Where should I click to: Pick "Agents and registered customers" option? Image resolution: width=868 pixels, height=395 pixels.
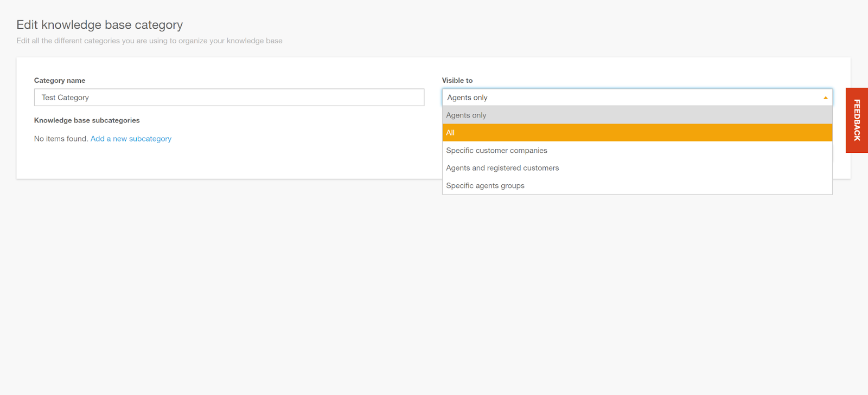(502, 168)
